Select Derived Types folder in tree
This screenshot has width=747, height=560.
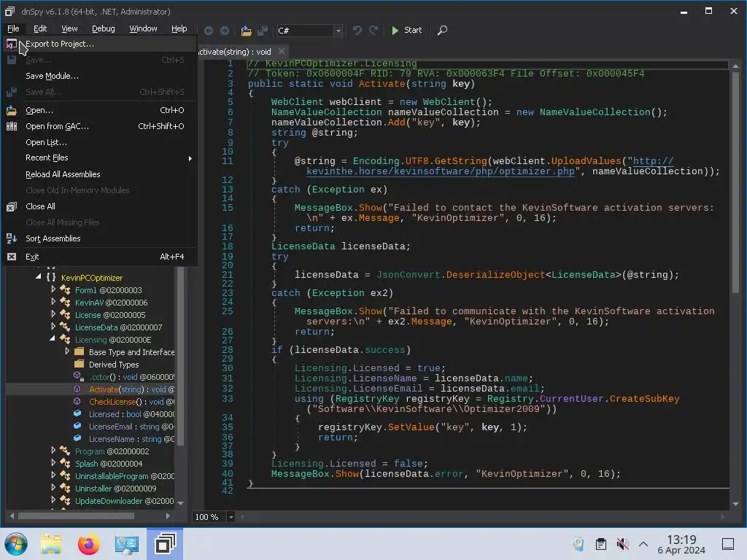point(114,365)
